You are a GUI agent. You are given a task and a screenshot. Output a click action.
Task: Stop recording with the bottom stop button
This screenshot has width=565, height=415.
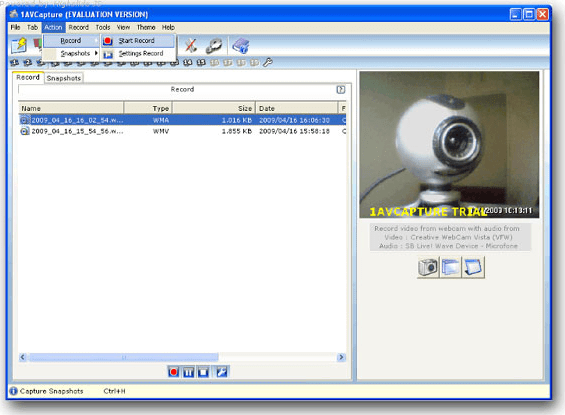click(203, 372)
